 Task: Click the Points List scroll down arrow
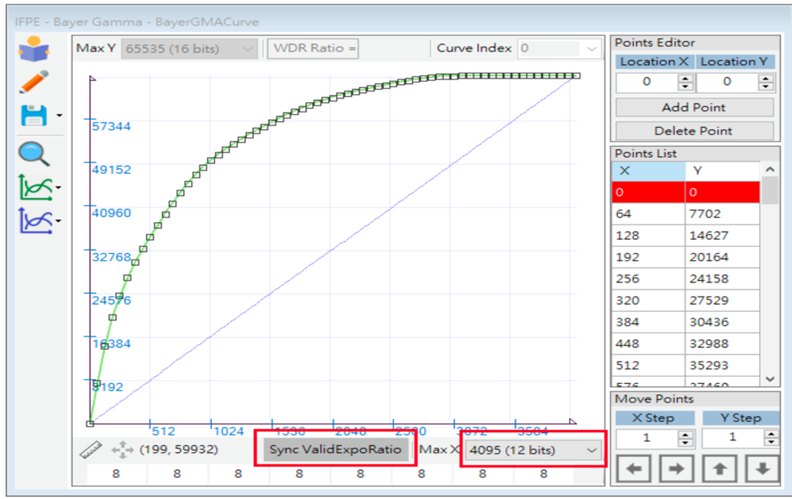tap(770, 379)
